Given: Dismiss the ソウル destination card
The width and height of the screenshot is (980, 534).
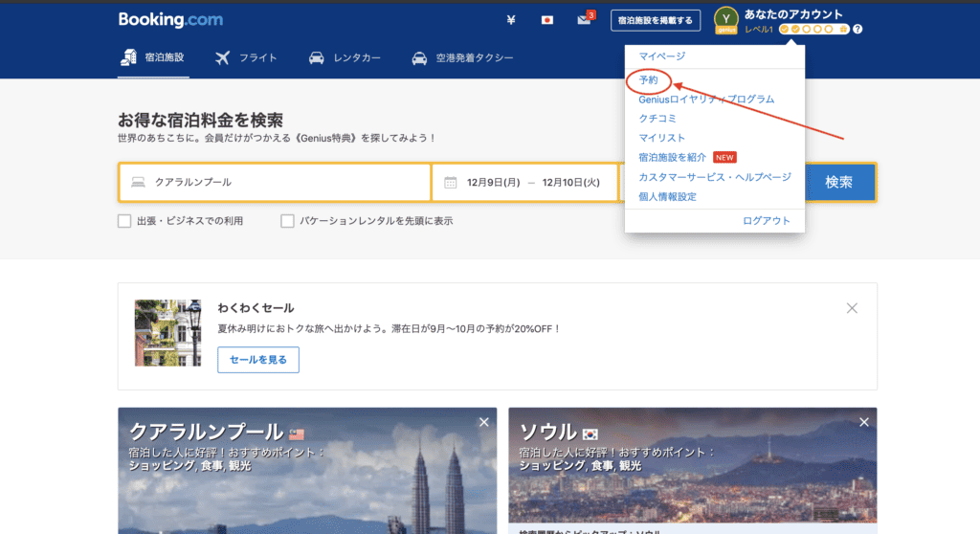Looking at the screenshot, I should (x=864, y=422).
